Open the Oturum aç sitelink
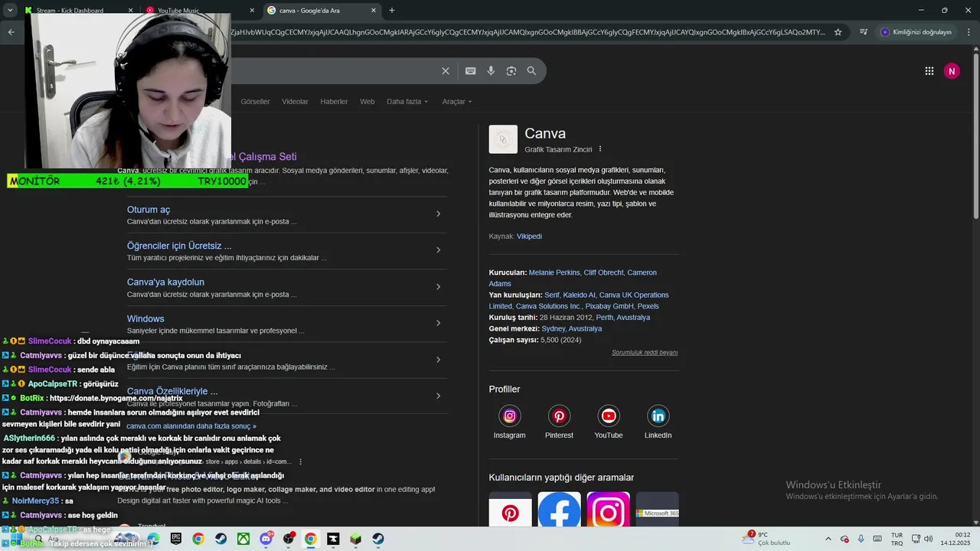The width and height of the screenshot is (980, 551). point(149,210)
